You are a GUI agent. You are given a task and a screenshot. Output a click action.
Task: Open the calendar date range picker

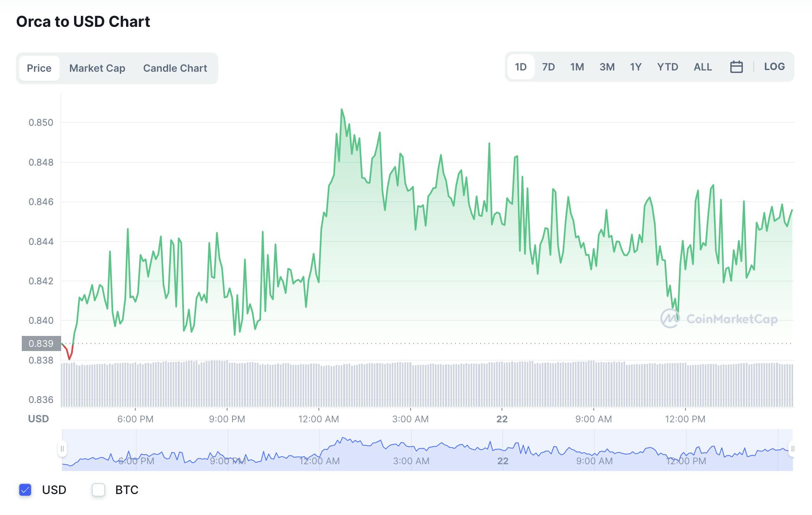736,67
